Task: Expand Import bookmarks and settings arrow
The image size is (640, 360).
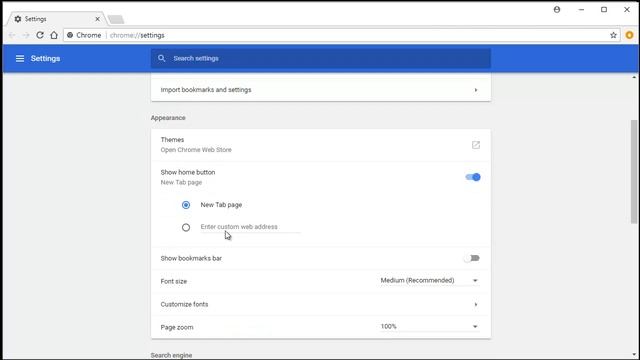Action: (476, 90)
